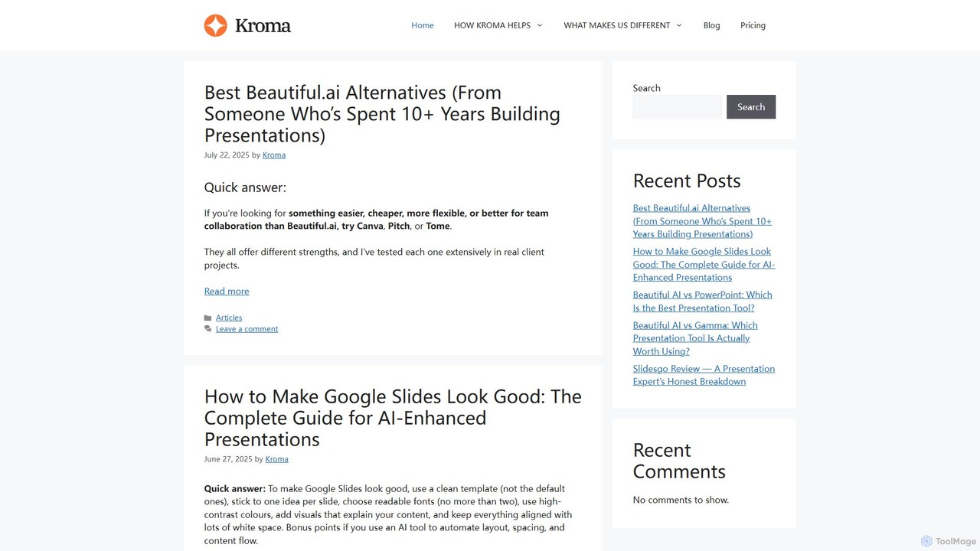Click the Kroma orange logo icon
980x551 pixels.
(215, 25)
